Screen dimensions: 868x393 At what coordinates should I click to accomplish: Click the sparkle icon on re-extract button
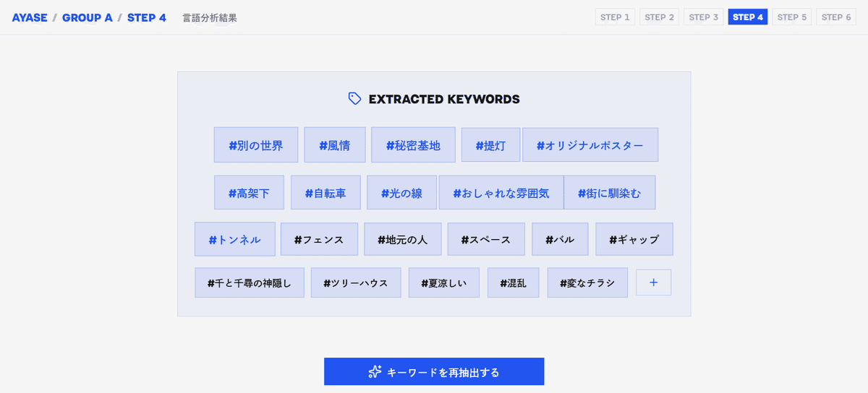tap(374, 372)
